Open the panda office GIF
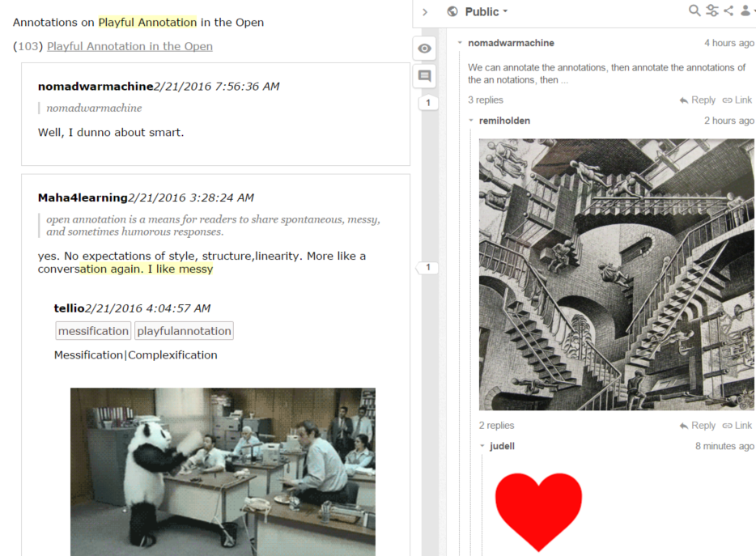Screen dimensions: 756x556 (223, 472)
